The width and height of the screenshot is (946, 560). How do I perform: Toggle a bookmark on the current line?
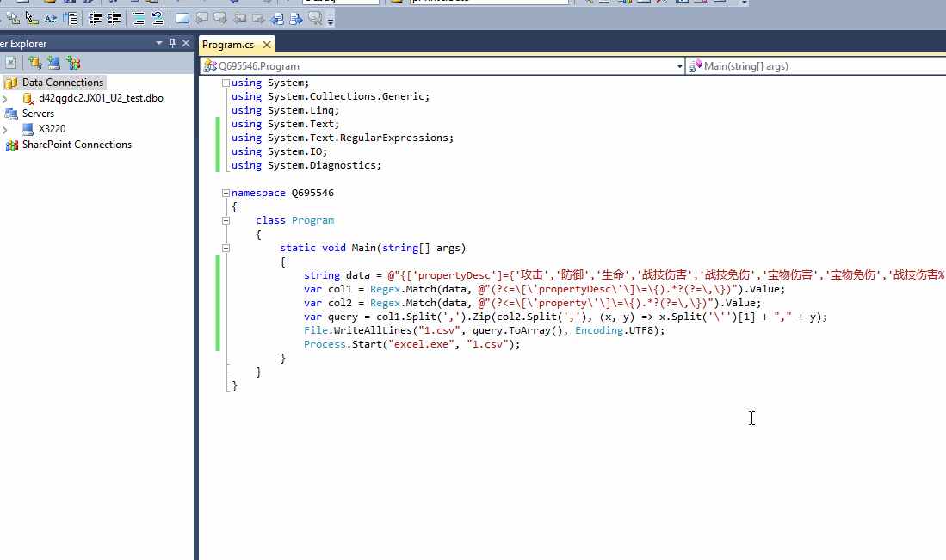click(182, 19)
